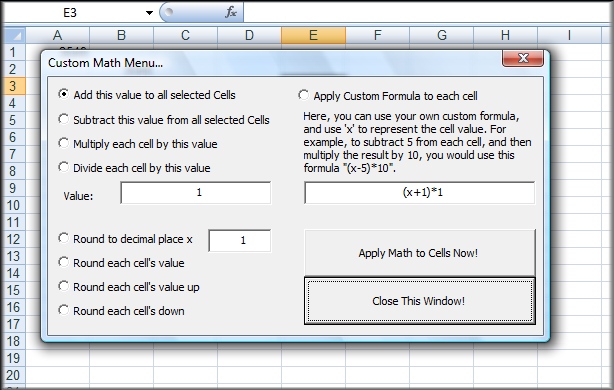Image resolution: width=614 pixels, height=390 pixels.
Task: Click the custom formula text box
Action: coord(419,193)
